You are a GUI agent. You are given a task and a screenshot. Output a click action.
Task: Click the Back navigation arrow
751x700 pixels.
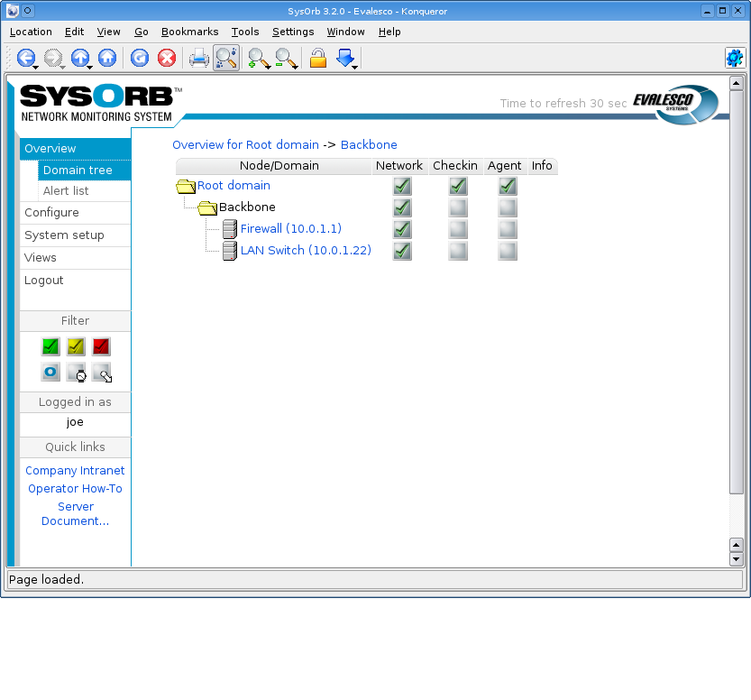(25, 58)
